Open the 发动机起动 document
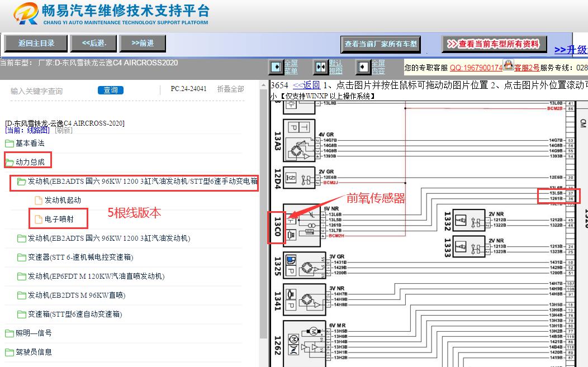 pos(63,200)
